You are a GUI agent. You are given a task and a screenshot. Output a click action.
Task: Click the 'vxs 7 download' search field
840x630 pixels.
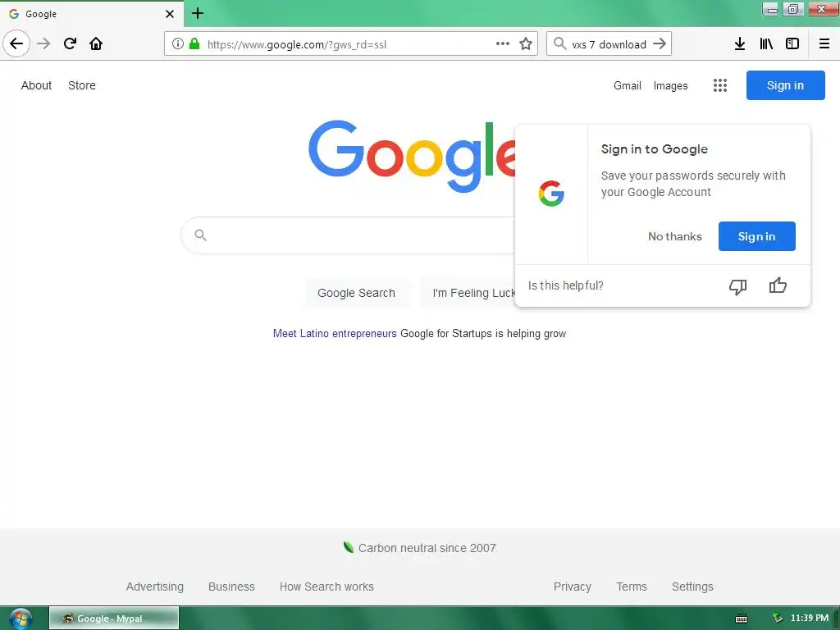click(x=609, y=44)
